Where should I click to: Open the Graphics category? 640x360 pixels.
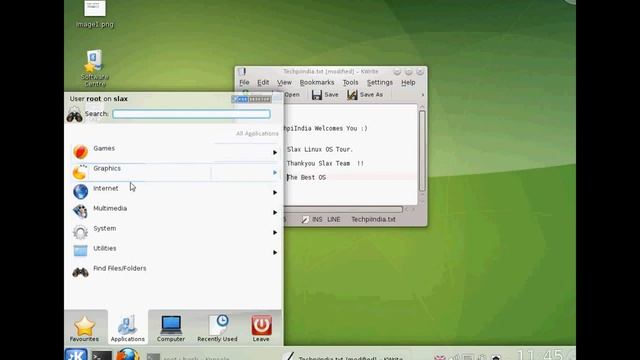click(175, 172)
